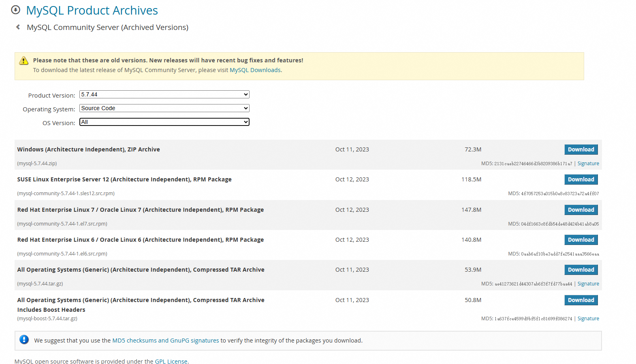The height and width of the screenshot is (364, 636).
Task: Click the Windows (Architecture Independent), ZIP Archive title
Action: pos(88,149)
